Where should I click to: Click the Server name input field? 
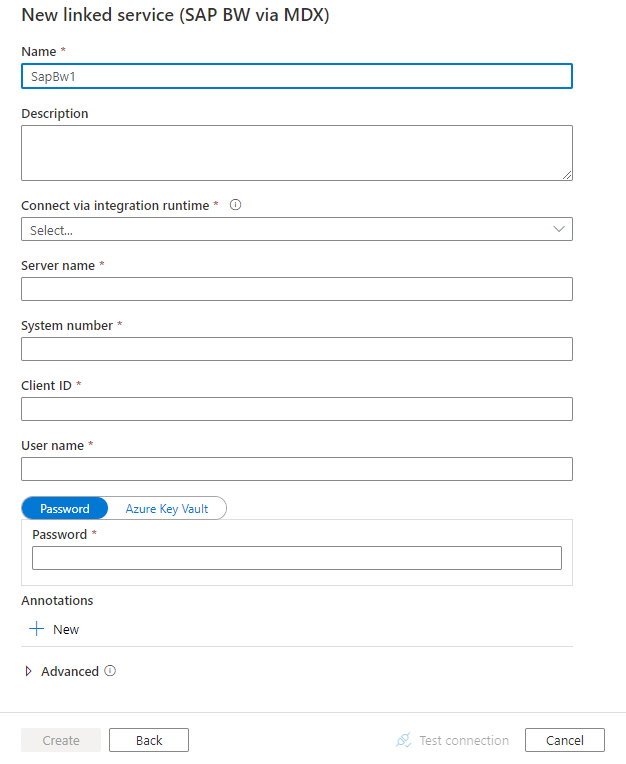coord(296,289)
